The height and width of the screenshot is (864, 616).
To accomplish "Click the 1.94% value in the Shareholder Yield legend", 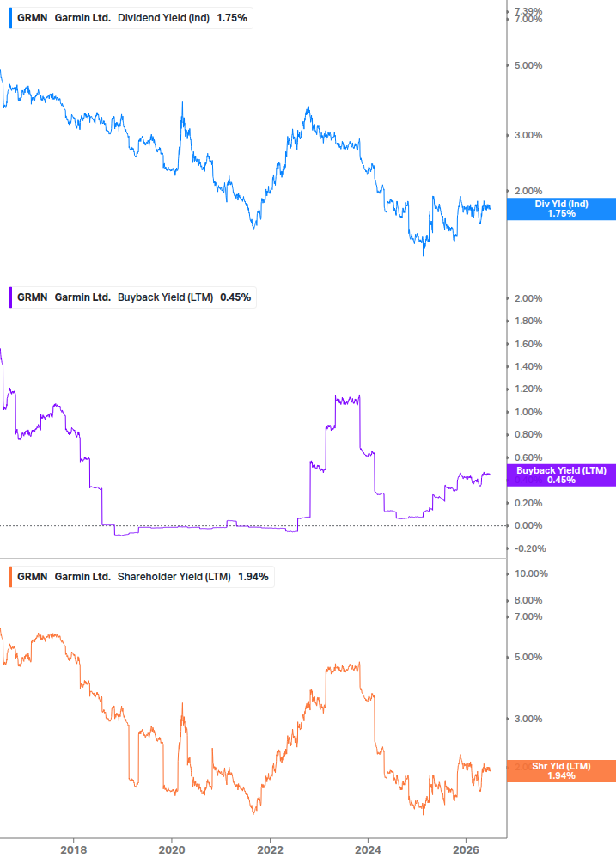I will pyautogui.click(x=253, y=576).
